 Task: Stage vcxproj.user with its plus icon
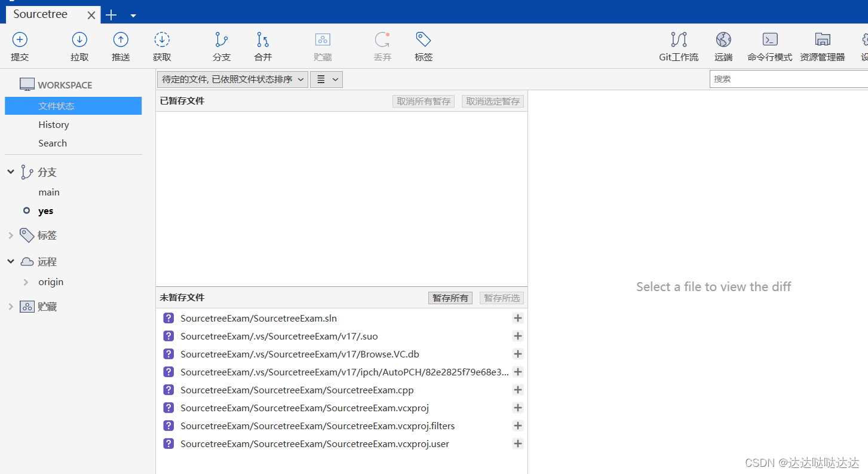click(x=518, y=444)
